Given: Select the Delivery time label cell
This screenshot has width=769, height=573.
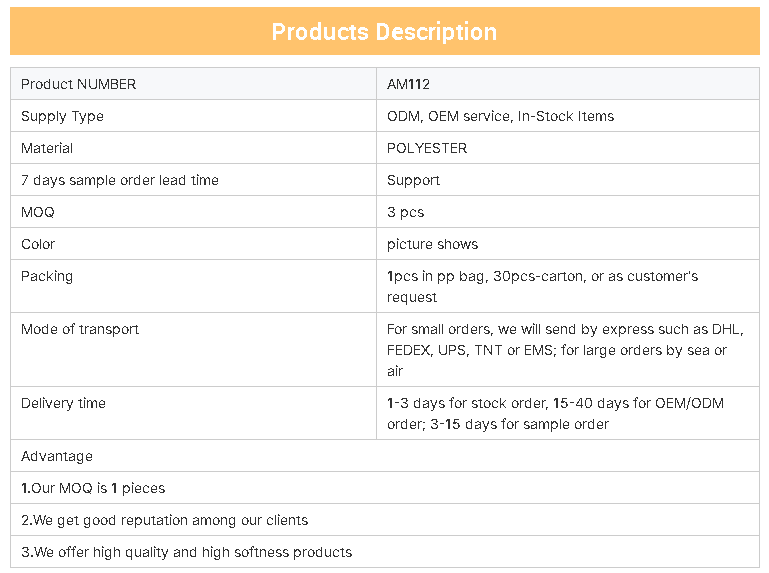Looking at the screenshot, I should pos(193,413).
